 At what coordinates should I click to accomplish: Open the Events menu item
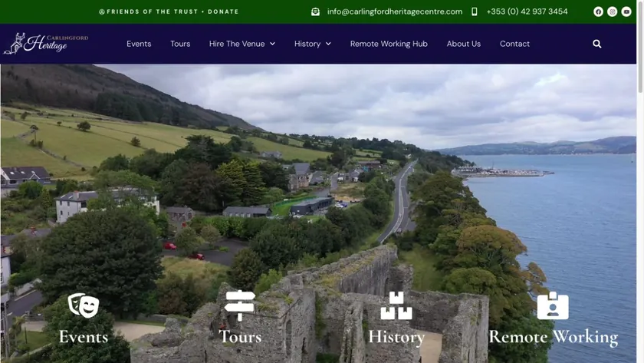[139, 44]
